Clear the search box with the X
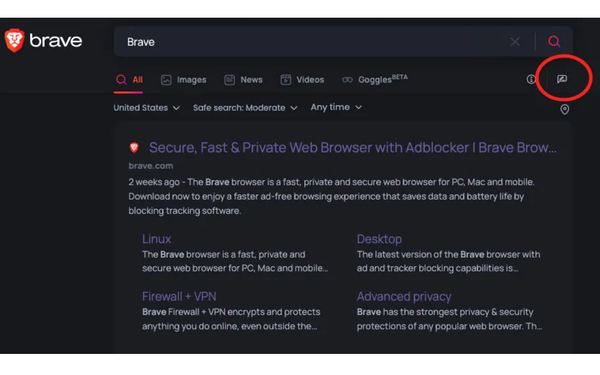The width and height of the screenshot is (600, 375). click(x=515, y=41)
